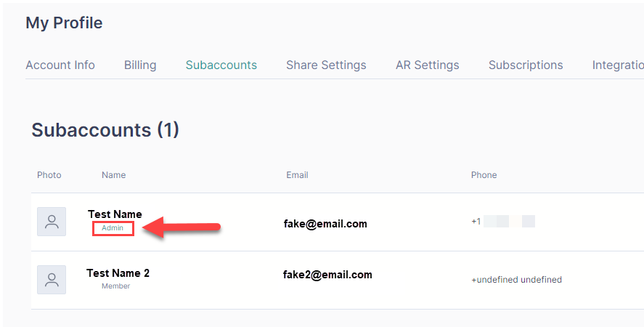Open the Test Name subaccount
Screen dimensions: 644x327
(x=115, y=214)
